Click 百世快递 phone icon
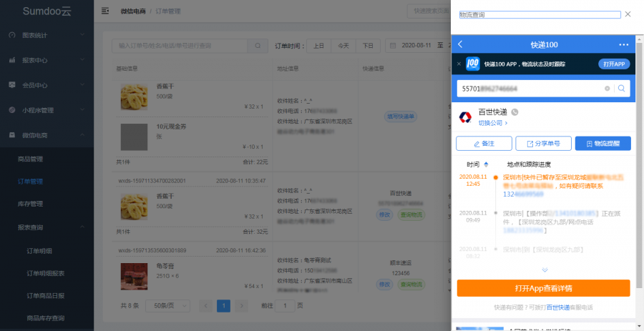This screenshot has height=331, width=644. pos(514,112)
